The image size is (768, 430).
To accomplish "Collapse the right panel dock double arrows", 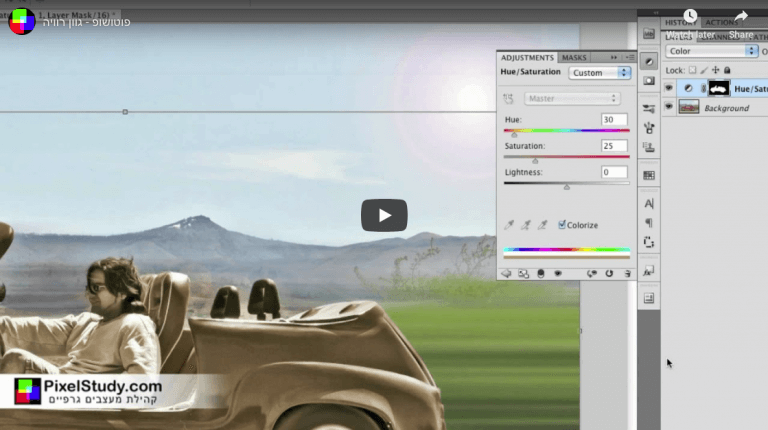I will pos(656,13).
